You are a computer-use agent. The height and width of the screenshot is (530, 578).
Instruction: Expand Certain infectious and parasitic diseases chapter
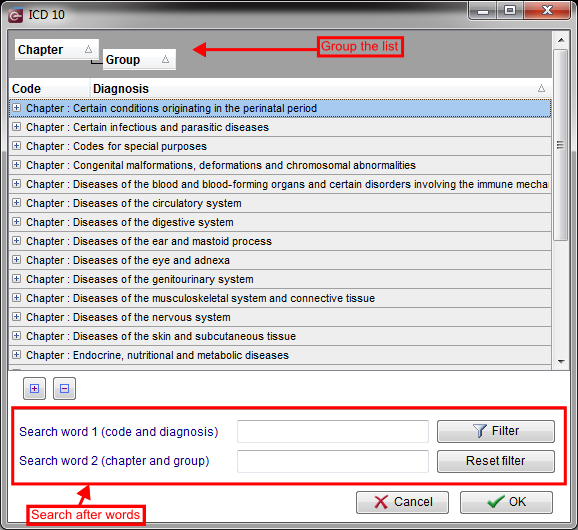pos(16,127)
